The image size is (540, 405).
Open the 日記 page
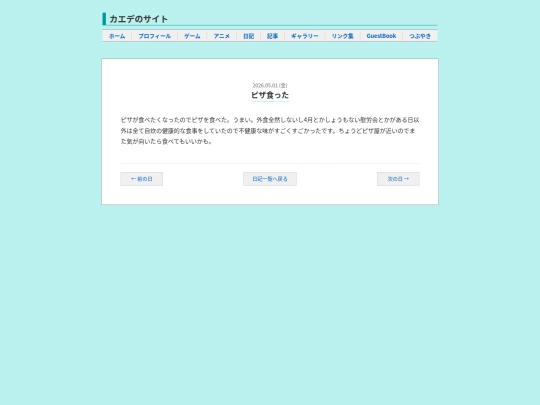tap(248, 36)
